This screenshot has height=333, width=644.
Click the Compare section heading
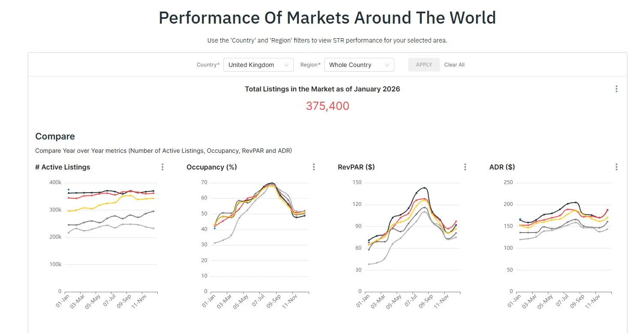(55, 136)
